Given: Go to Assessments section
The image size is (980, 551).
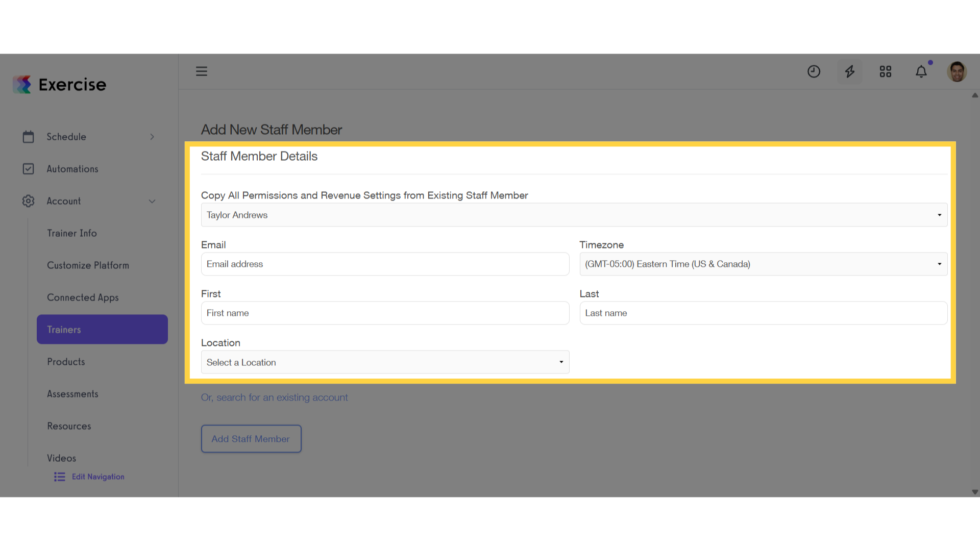Looking at the screenshot, I should [72, 394].
